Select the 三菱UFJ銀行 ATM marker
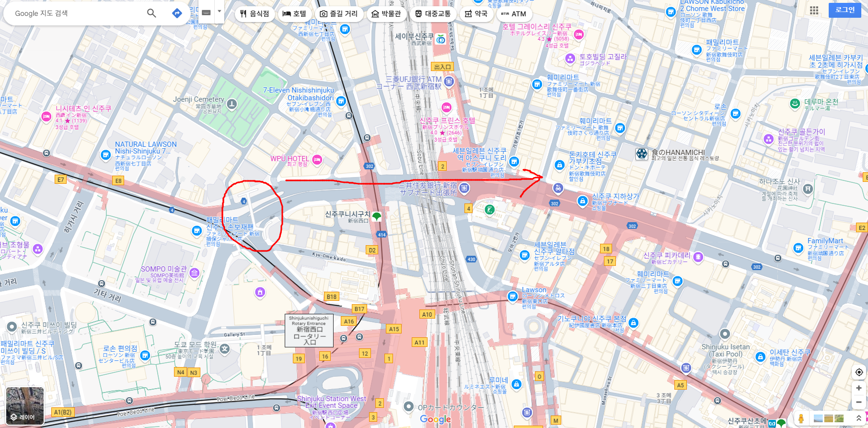868x428 pixels. (x=449, y=82)
